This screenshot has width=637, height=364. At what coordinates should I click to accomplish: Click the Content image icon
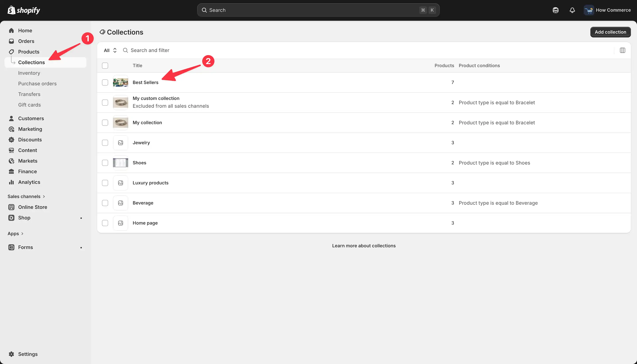coord(11,150)
